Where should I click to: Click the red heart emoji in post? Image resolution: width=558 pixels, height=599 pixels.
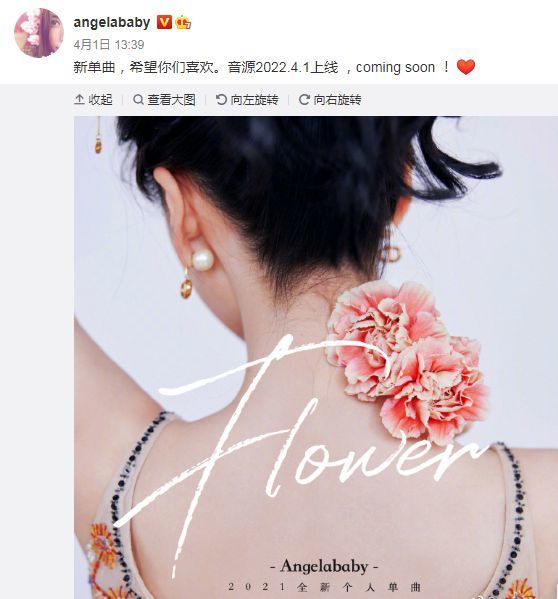pyautogui.click(x=466, y=67)
